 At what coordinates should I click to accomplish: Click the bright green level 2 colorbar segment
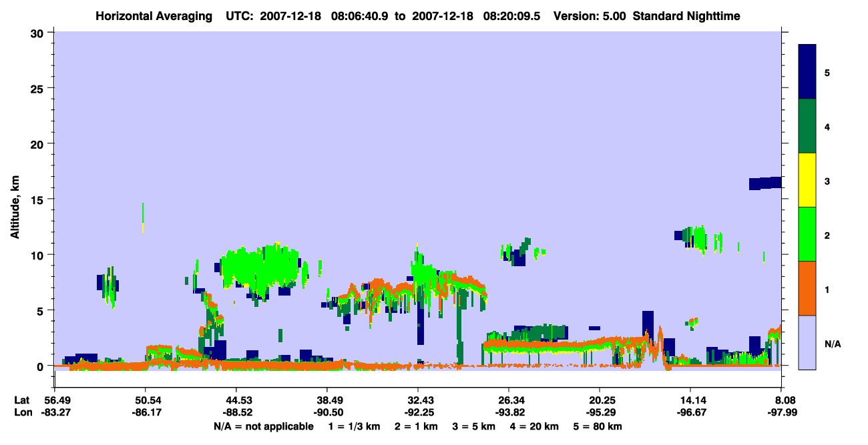click(807, 234)
